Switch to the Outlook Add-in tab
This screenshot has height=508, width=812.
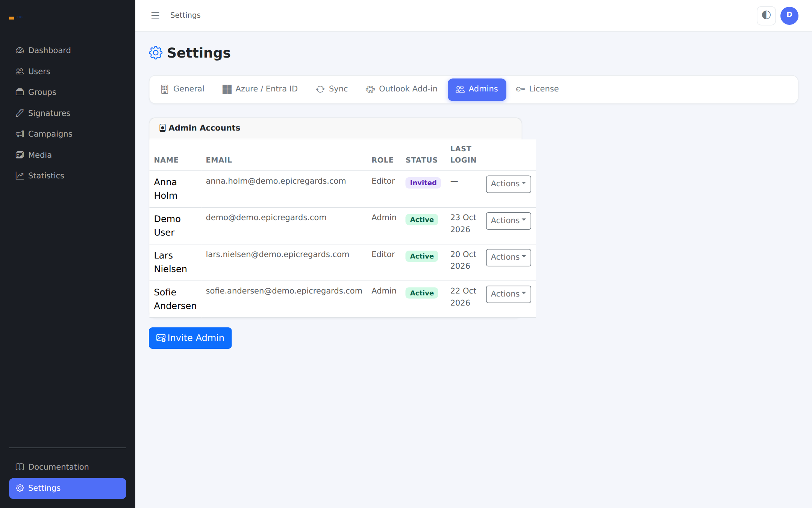pos(401,89)
